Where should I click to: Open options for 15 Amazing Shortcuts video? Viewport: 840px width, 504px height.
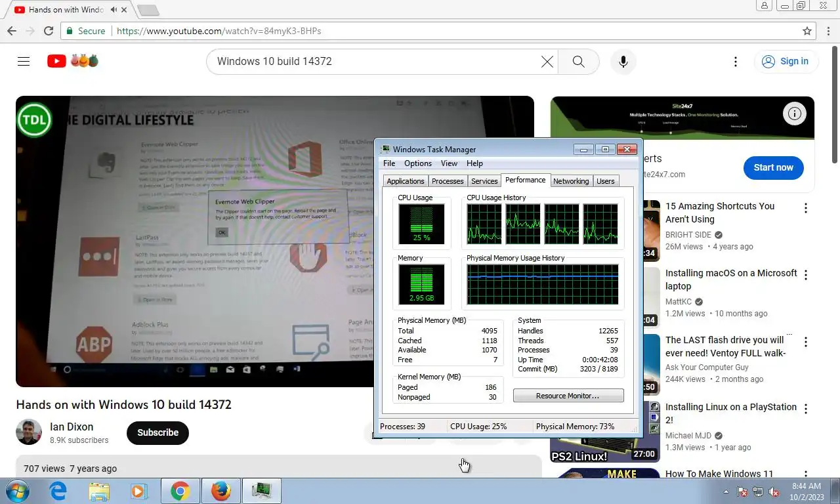pyautogui.click(x=805, y=209)
